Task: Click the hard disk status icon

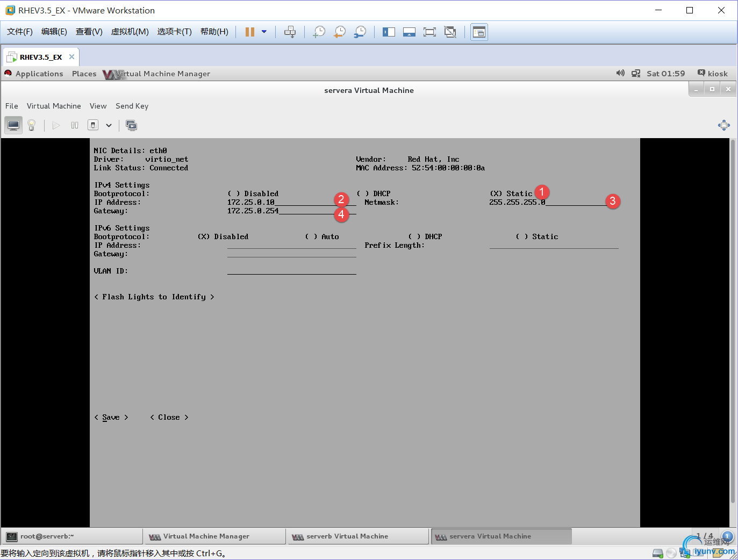Action: [657, 553]
